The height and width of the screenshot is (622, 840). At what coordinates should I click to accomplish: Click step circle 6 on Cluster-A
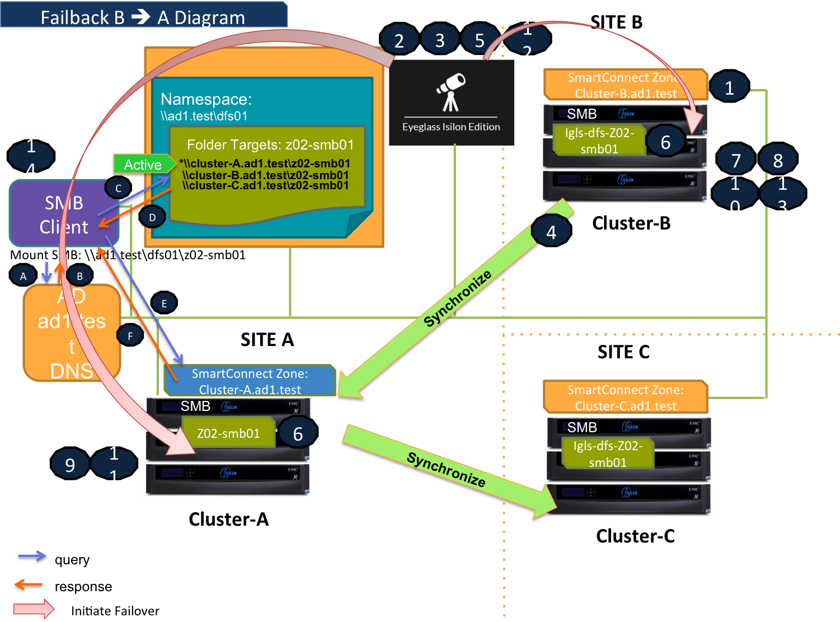click(x=298, y=433)
